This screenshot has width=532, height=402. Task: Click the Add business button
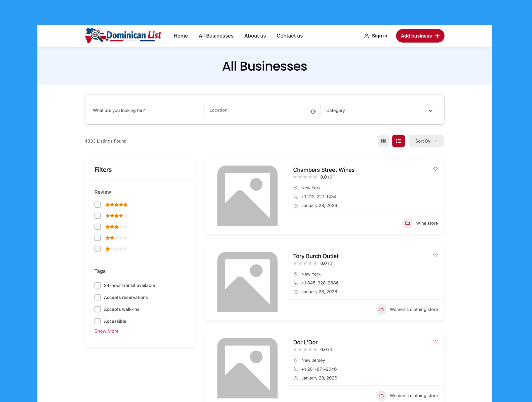tap(420, 36)
